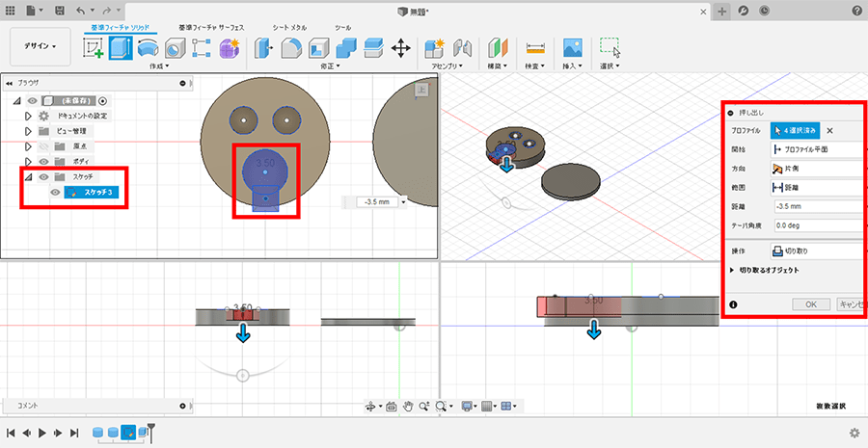
Task: Click the Move/Copy four-arrow icon
Action: coord(400,47)
